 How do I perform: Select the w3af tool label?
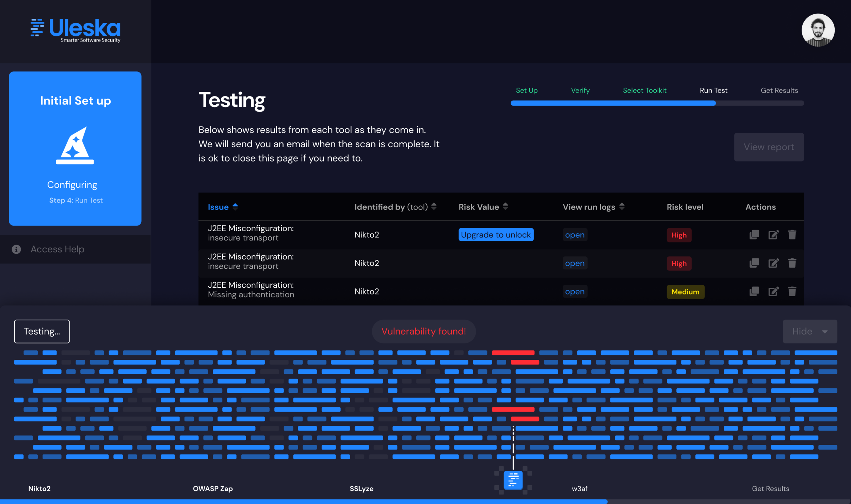coord(579,489)
